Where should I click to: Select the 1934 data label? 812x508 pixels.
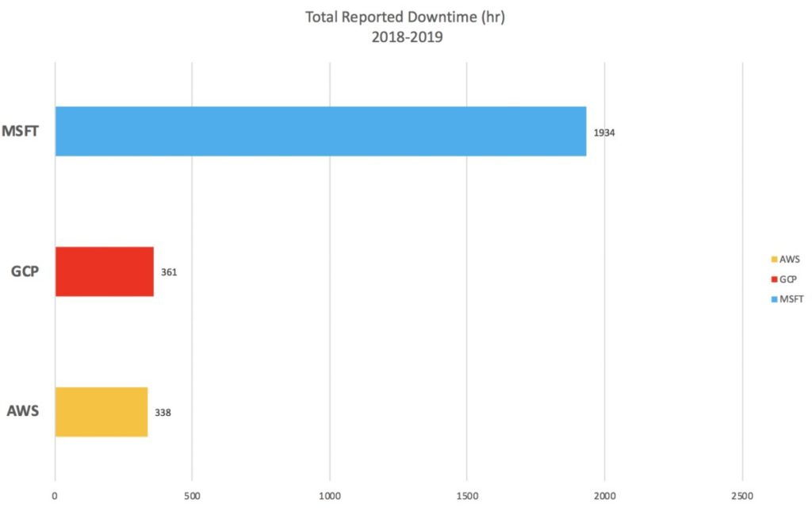pos(605,133)
